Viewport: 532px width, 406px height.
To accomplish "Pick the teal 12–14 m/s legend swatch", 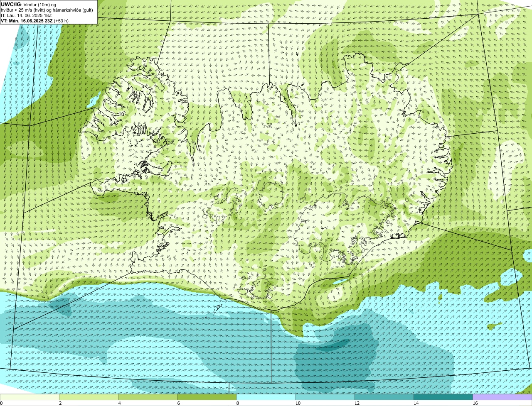I will pyautogui.click(x=384, y=397).
